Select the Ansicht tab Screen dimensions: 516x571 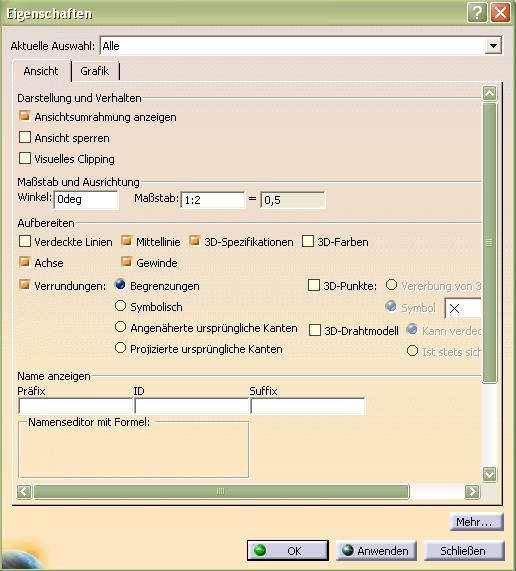click(41, 71)
